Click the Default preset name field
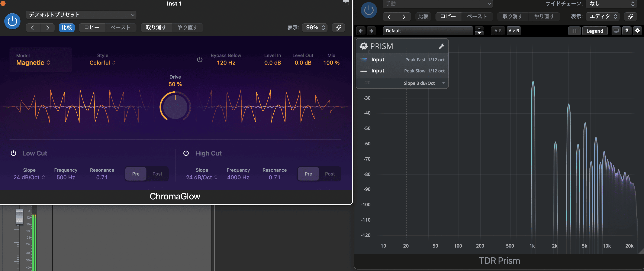 [428, 31]
